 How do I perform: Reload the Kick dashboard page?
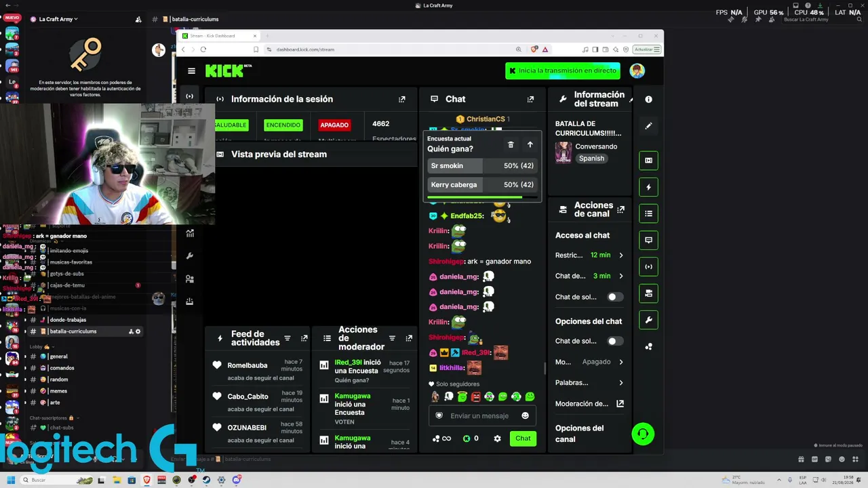click(x=203, y=49)
